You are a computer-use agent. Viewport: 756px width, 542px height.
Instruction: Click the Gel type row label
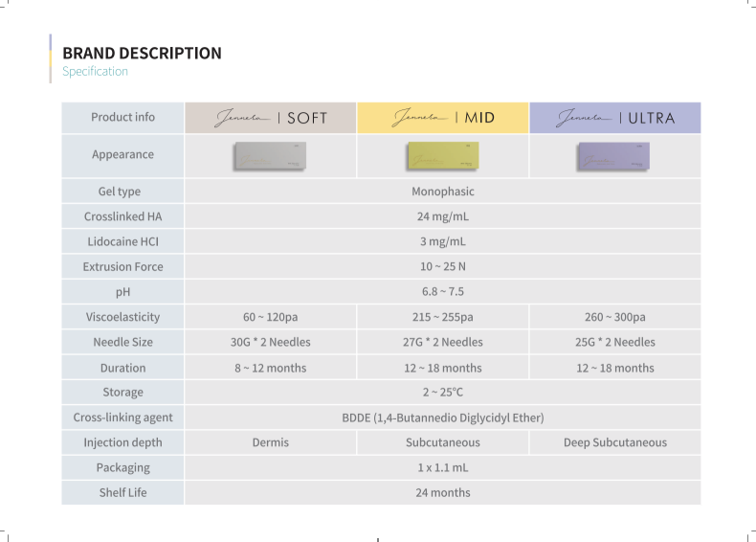pyautogui.click(x=122, y=192)
